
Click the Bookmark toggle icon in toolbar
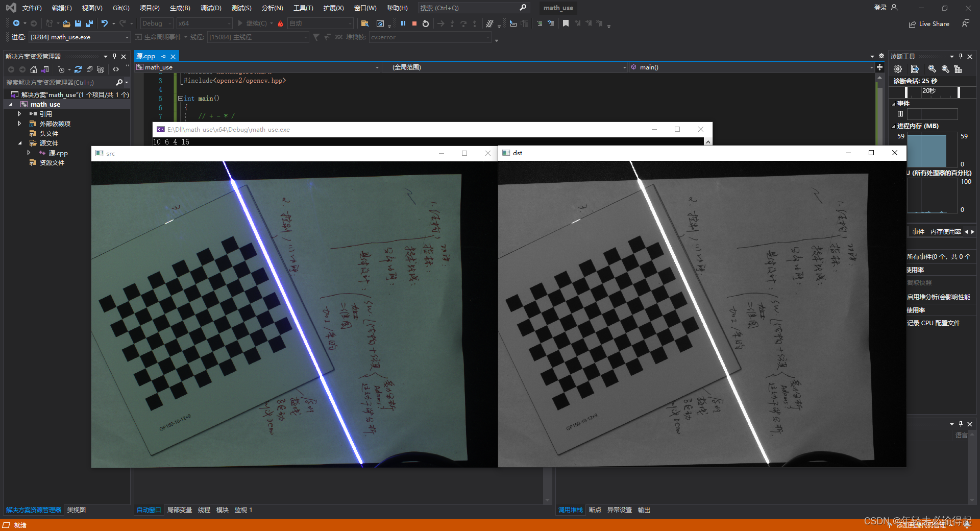(566, 23)
